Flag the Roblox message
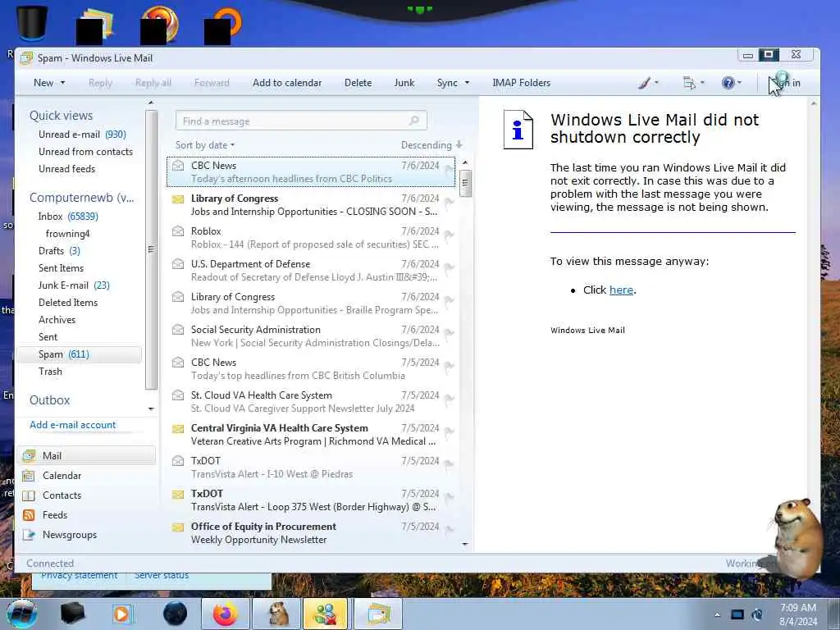This screenshot has width=840, height=630. point(449,235)
